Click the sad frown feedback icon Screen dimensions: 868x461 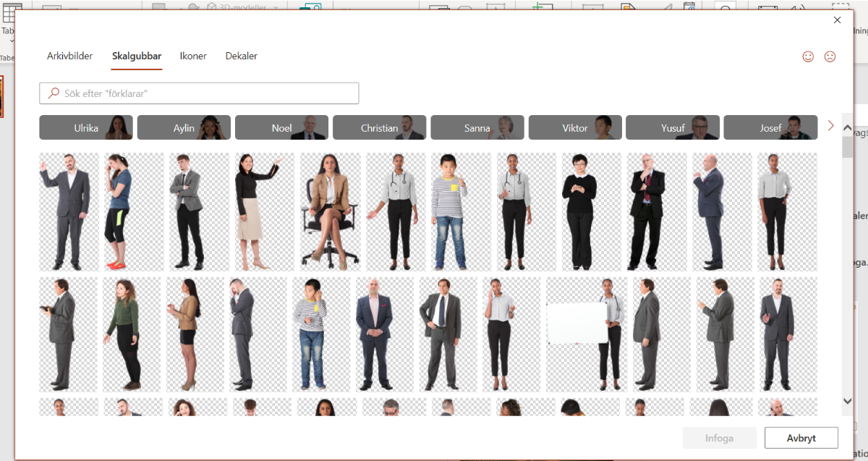point(830,56)
